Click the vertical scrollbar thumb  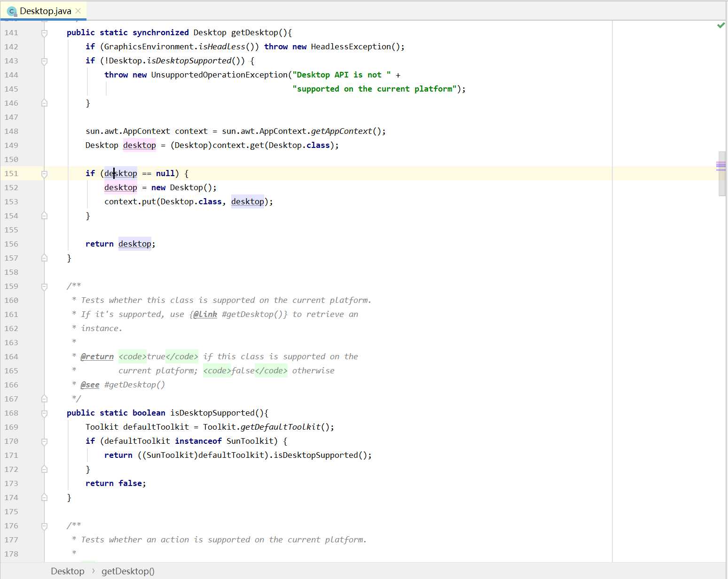(722, 173)
